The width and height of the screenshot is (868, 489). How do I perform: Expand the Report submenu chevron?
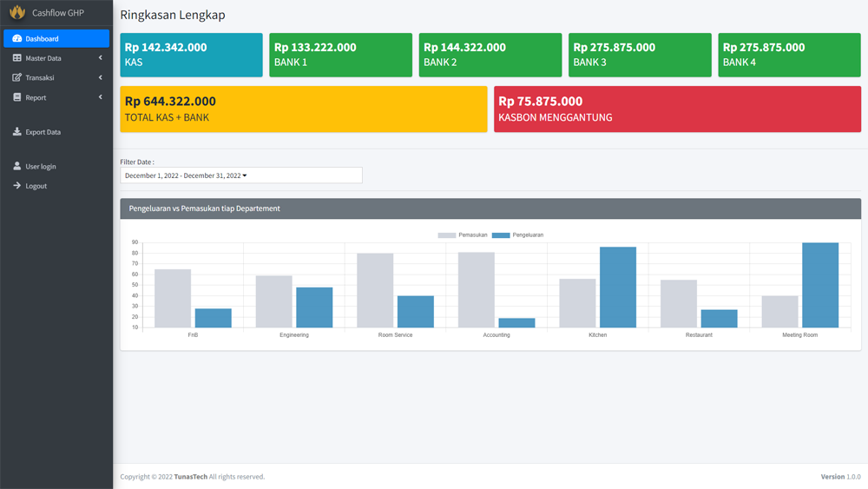(x=101, y=98)
